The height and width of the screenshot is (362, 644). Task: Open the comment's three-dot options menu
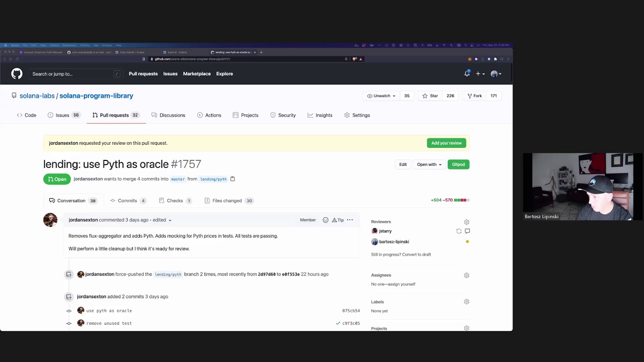(350, 220)
